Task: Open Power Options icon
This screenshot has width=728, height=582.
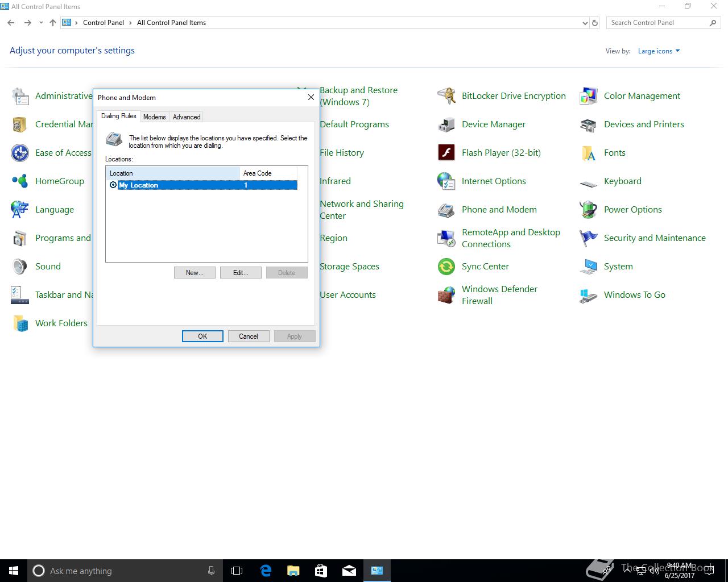Action: pyautogui.click(x=589, y=210)
